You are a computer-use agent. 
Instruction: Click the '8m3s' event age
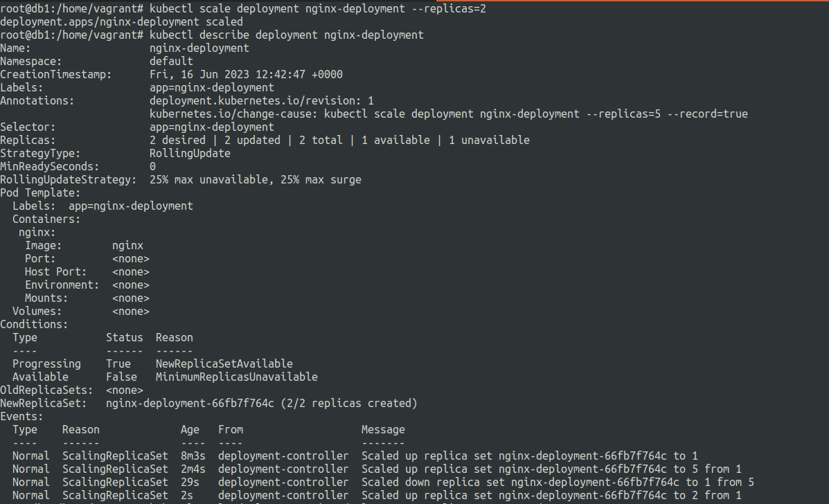(193, 456)
